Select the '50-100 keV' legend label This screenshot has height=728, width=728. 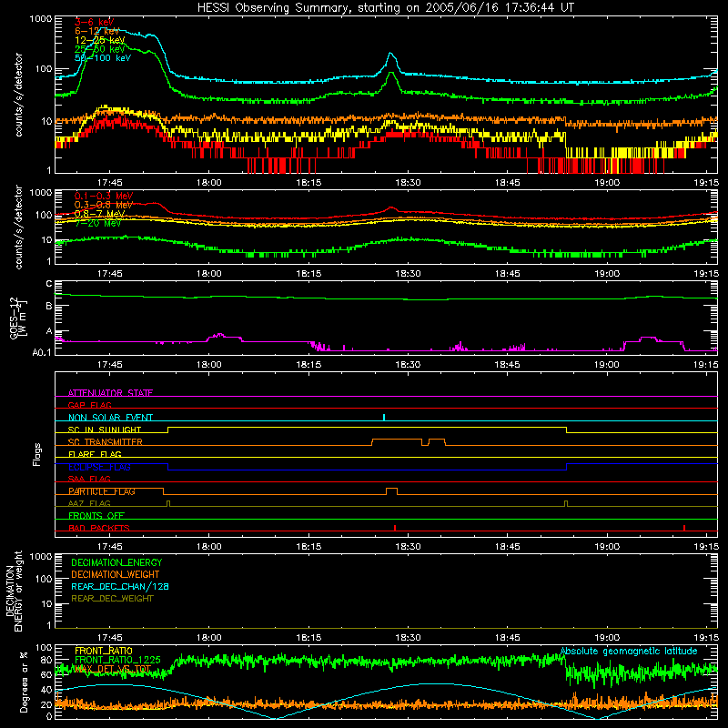[x=102, y=58]
